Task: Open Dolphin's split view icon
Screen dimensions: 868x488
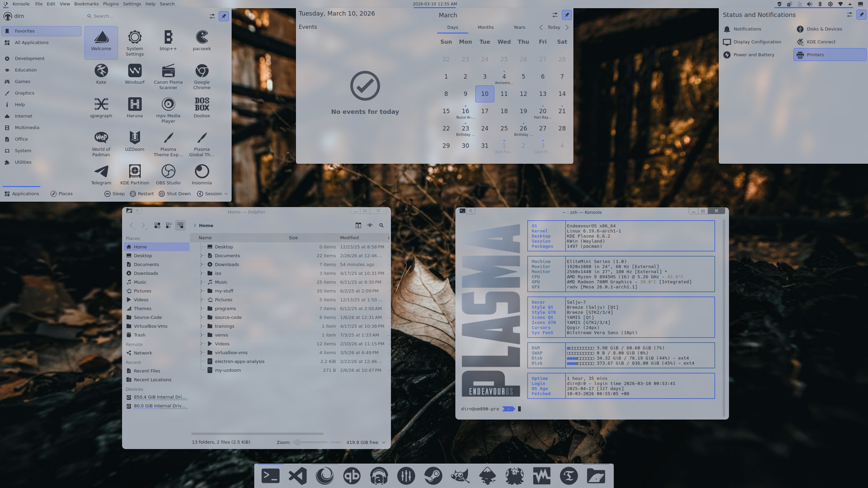Action: point(358,225)
